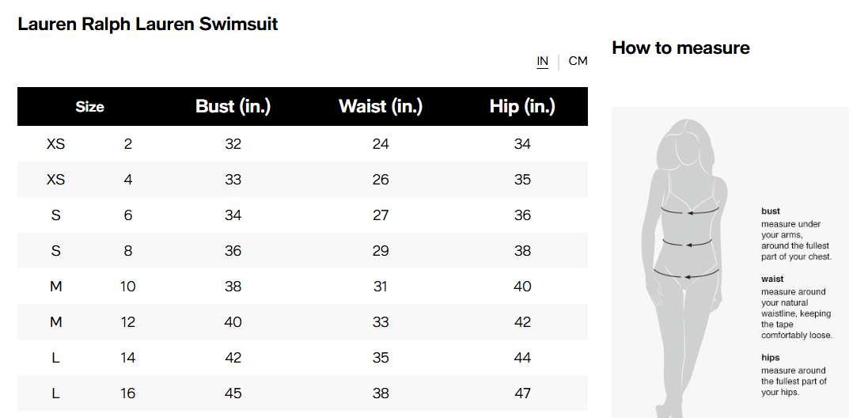Select the numeric size 2 cell
The height and width of the screenshot is (418, 868).
point(128,144)
